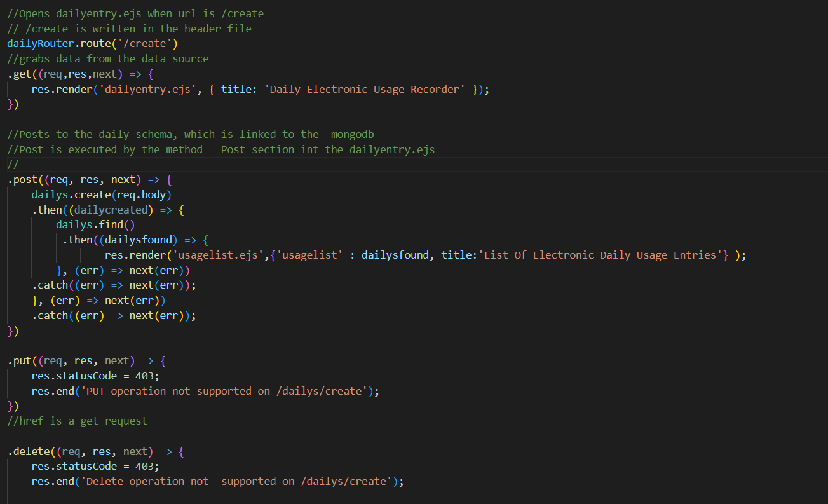Click the .delete method declaration
This screenshot has height=504, width=828.
tap(25, 451)
